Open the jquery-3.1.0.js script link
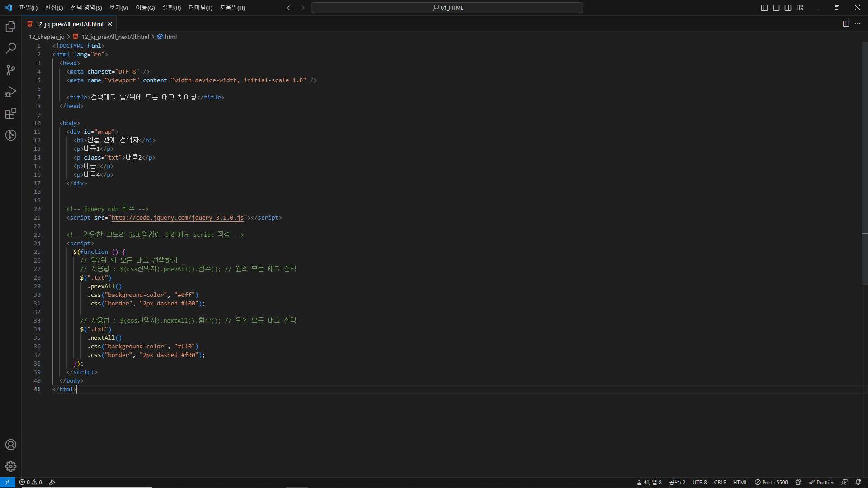 [x=178, y=218]
